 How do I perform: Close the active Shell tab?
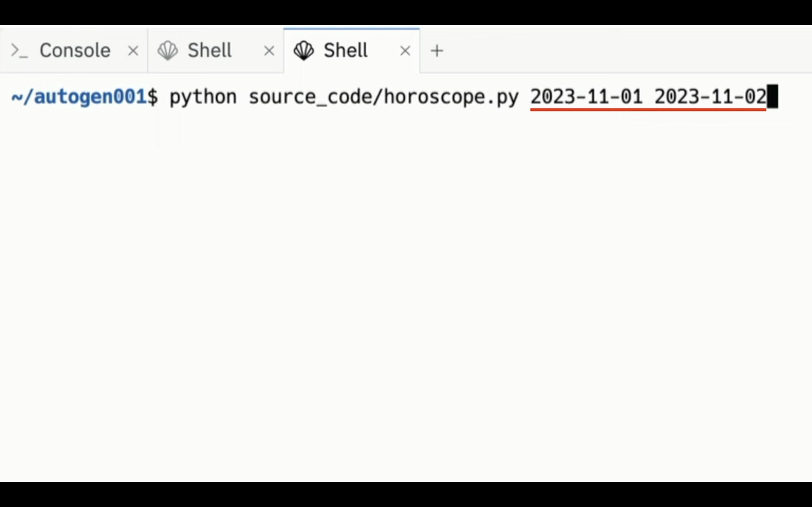[405, 51]
